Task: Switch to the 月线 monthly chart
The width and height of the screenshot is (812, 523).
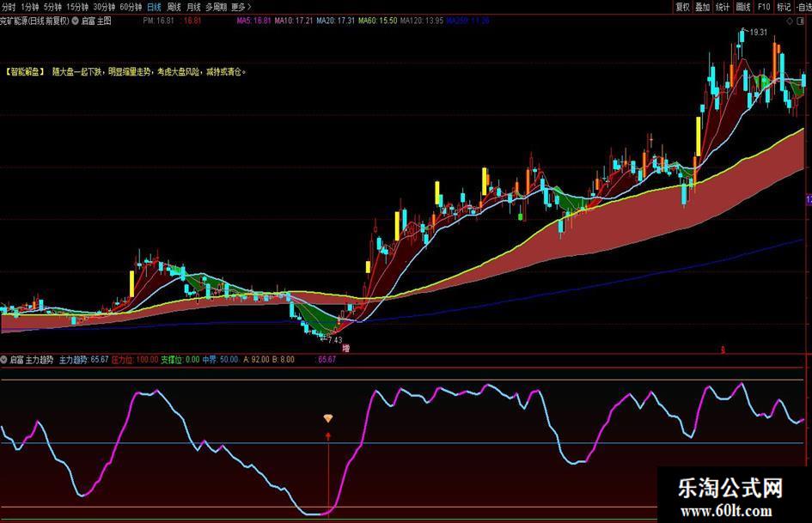Action: click(x=193, y=7)
